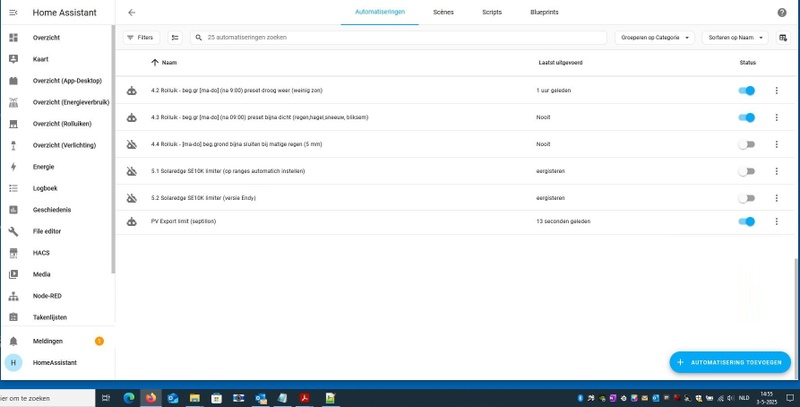Open the overflow menu for 5.1 Solaredge

[777, 171]
